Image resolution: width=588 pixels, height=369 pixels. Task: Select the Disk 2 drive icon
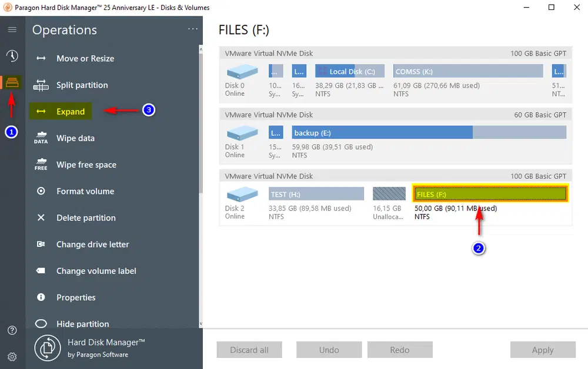(242, 194)
